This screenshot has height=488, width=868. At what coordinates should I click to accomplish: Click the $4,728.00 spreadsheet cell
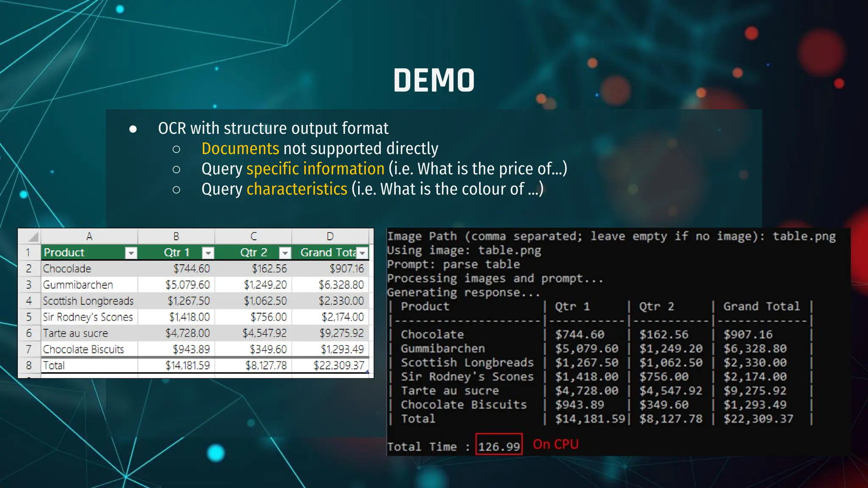point(176,333)
